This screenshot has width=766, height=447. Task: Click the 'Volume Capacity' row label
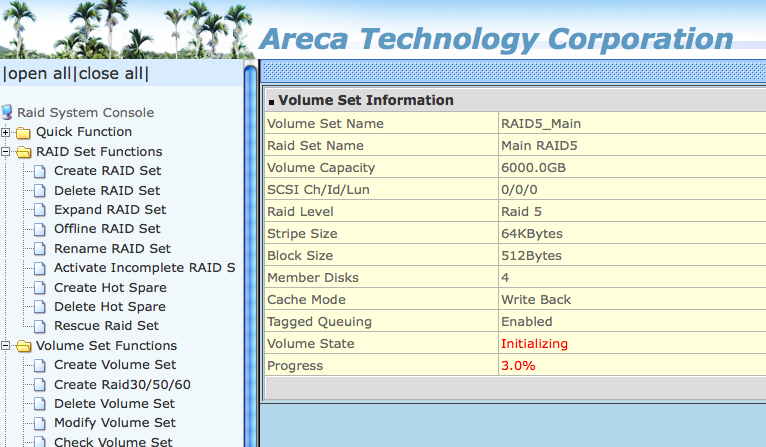pos(321,168)
